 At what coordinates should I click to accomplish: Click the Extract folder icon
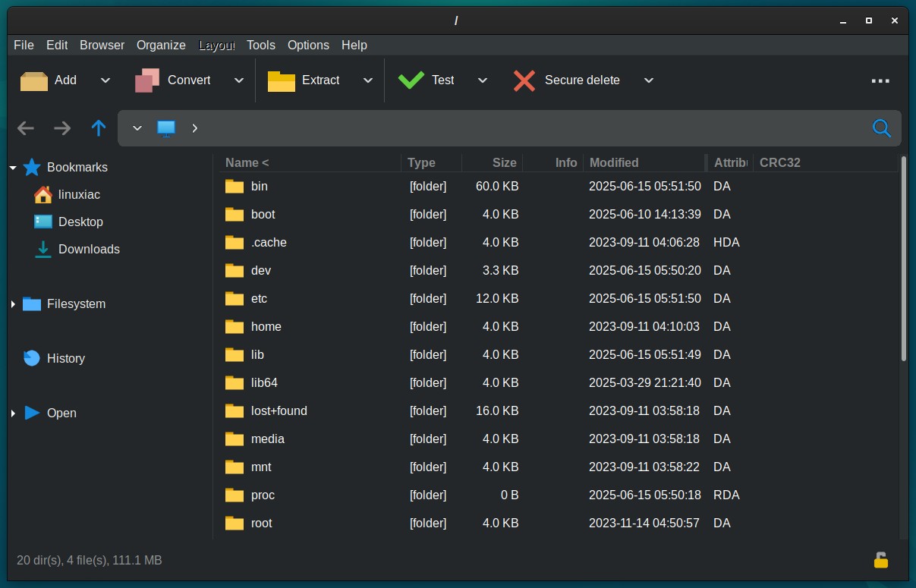pyautogui.click(x=282, y=80)
